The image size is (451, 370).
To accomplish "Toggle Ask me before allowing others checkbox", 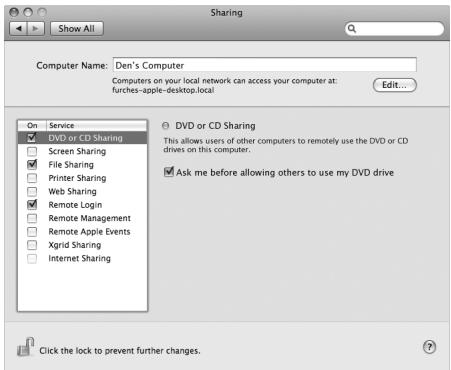I will 169,172.
